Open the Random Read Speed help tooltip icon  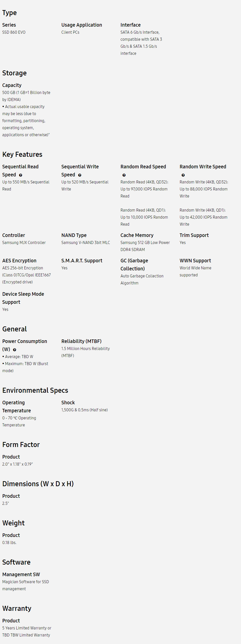(124, 175)
